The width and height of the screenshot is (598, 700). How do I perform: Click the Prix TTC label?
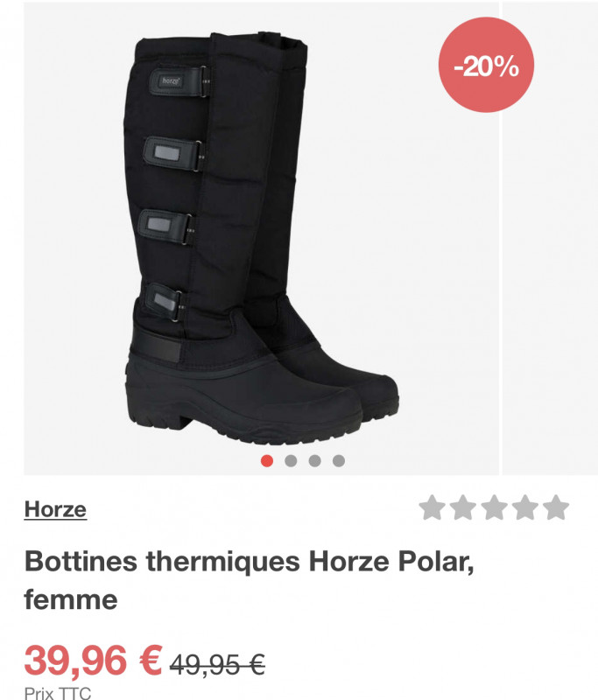(58, 693)
